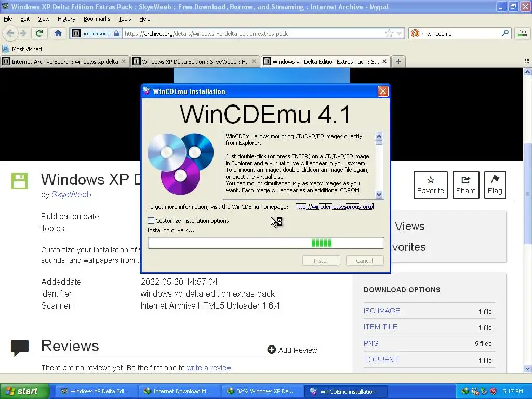This screenshot has height=399, width=532.
Task: Click the URL address field
Action: click(253, 33)
